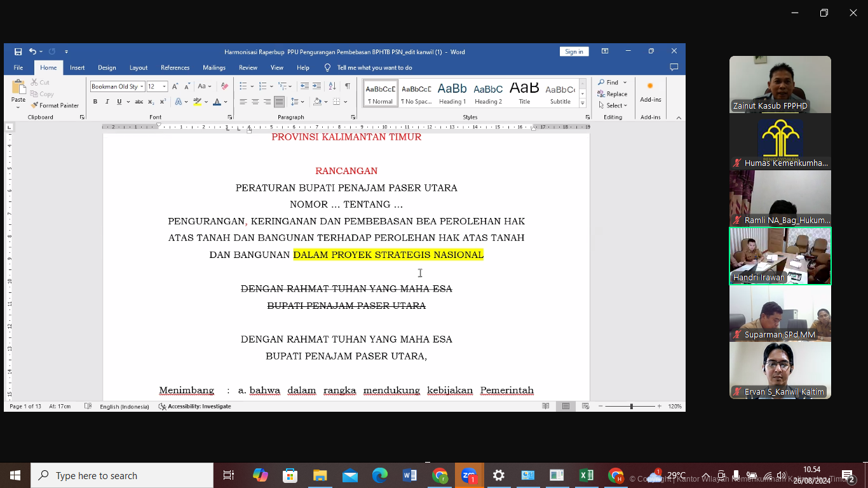The image size is (868, 488).
Task: Expand the Styles gallery more arrow
Action: click(x=583, y=102)
